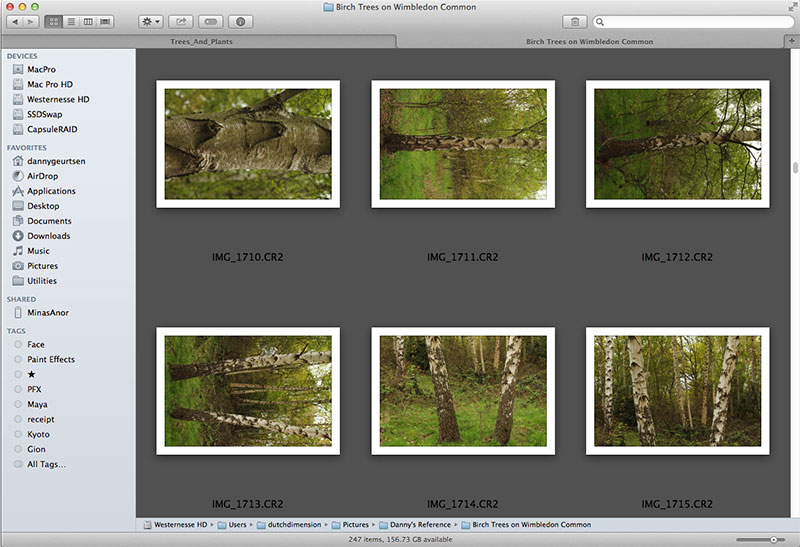Go back with the left arrow button

tap(15, 21)
